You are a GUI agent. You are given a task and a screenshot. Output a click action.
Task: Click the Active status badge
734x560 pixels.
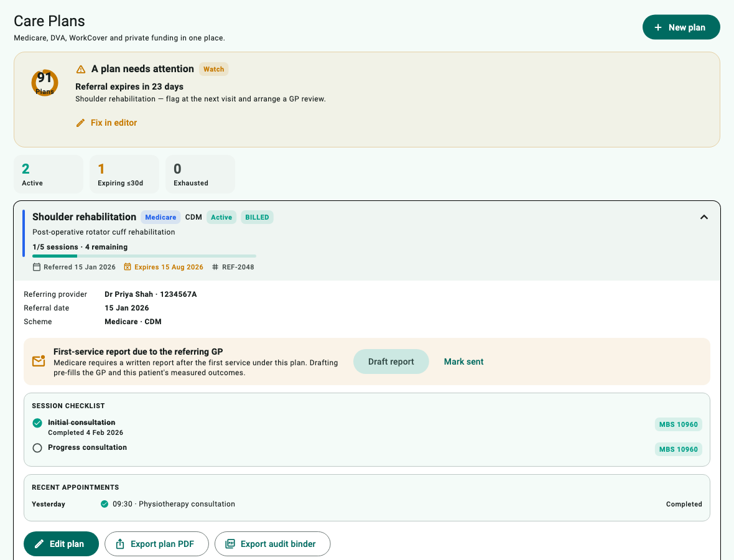[221, 217]
